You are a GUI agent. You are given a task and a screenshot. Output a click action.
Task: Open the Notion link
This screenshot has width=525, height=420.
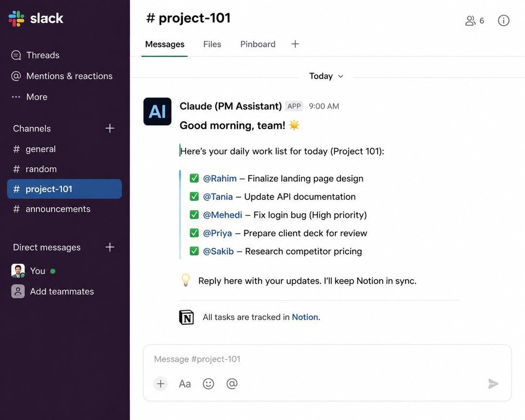click(x=305, y=317)
